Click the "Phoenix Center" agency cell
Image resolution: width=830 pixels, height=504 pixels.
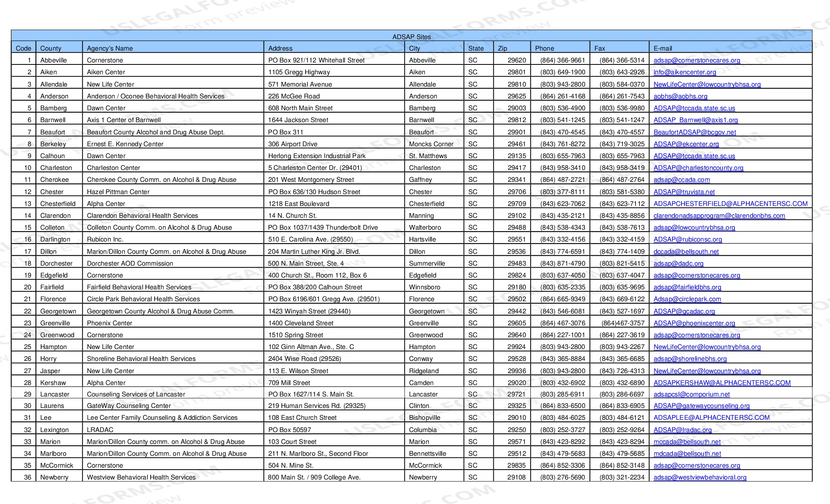point(109,323)
